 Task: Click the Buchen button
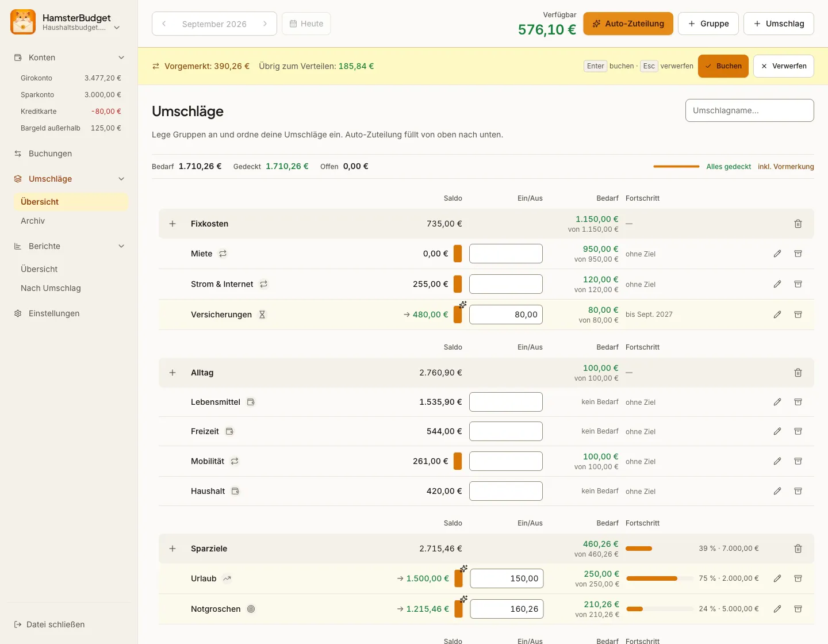coord(723,66)
